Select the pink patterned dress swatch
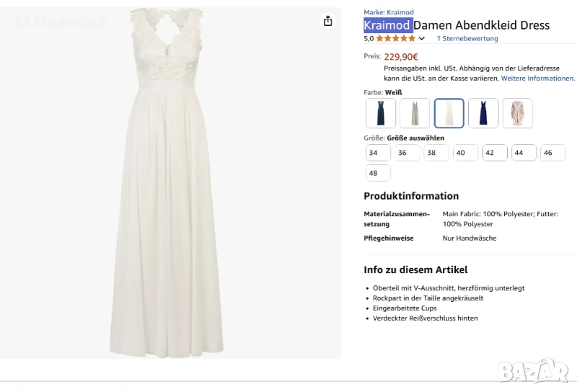577x392 pixels. [518, 113]
